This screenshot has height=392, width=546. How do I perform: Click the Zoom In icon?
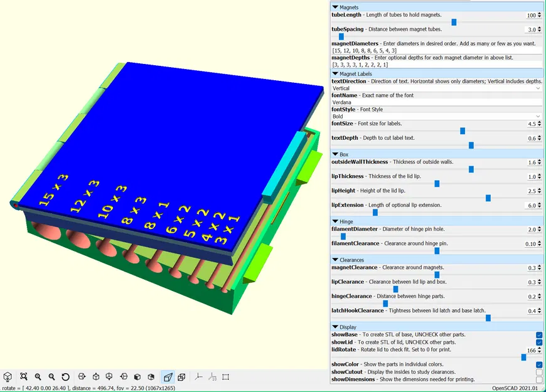(x=38, y=376)
